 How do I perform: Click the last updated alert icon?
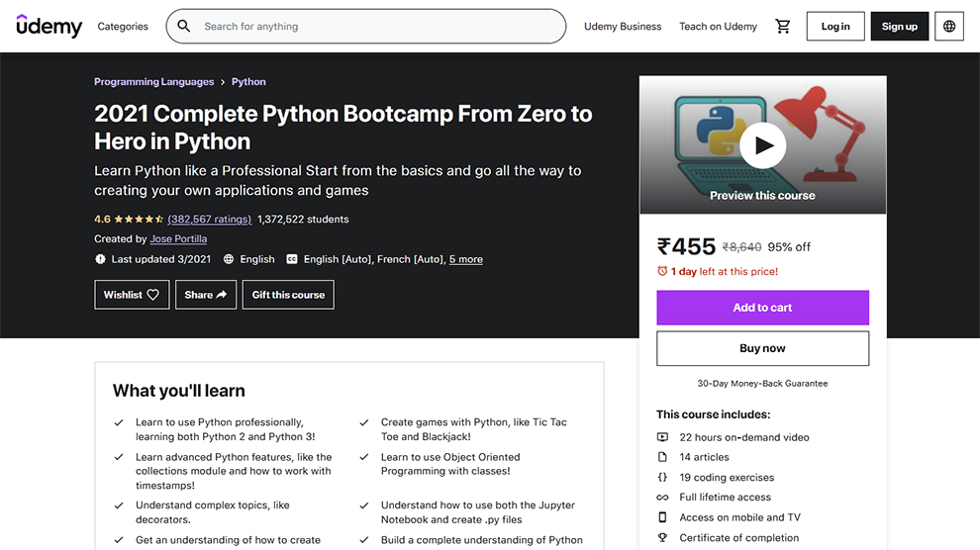(x=100, y=259)
